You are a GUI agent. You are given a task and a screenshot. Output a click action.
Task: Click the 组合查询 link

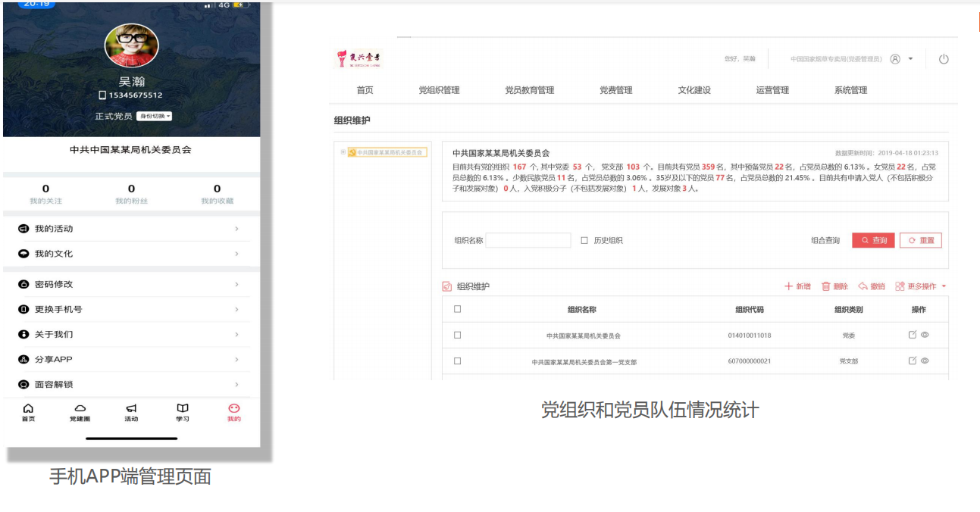coord(825,240)
